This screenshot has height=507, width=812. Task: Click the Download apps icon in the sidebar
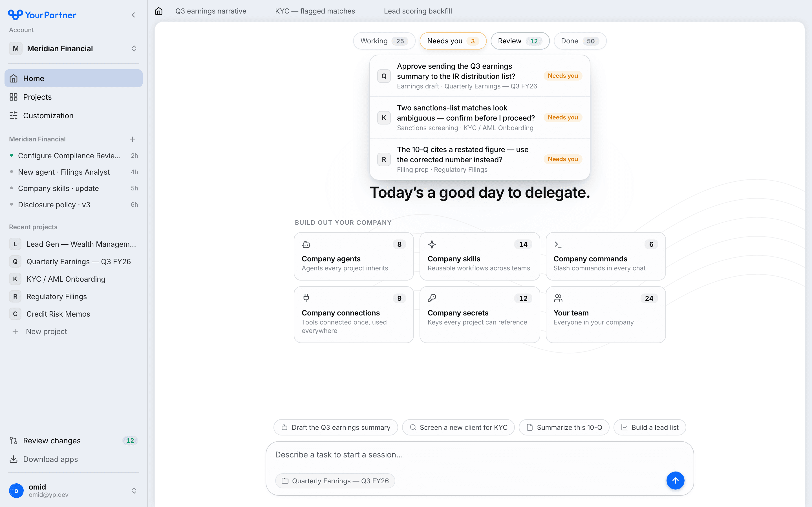[14, 459]
